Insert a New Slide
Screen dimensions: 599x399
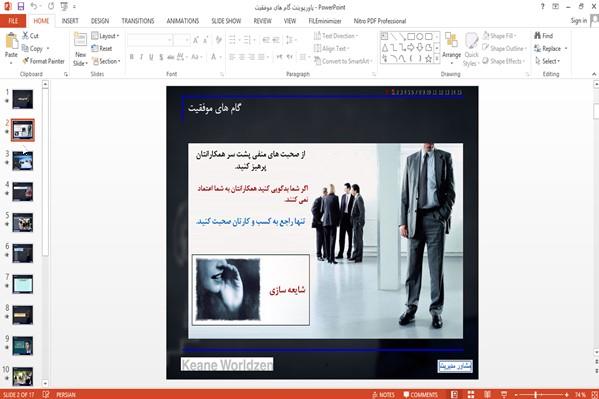click(80, 50)
